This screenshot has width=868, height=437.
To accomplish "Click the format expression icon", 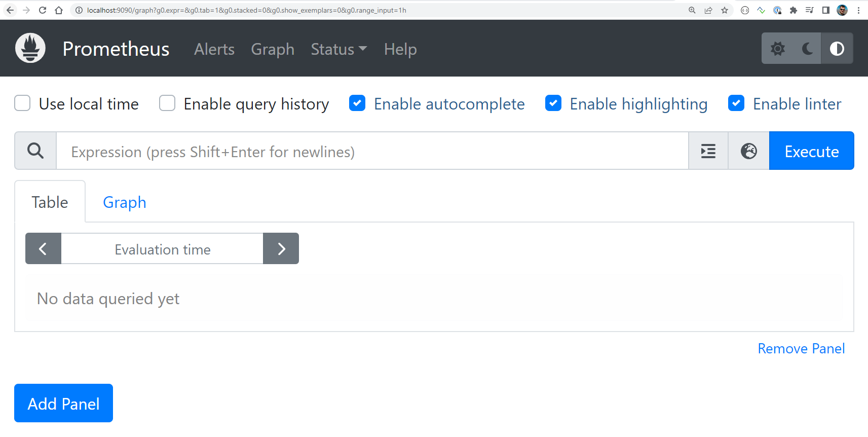I will [708, 151].
